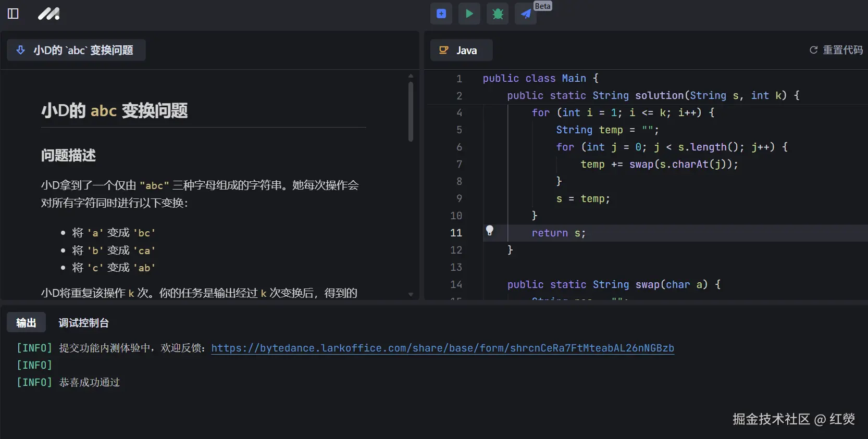Switch to the 输出 output tab

tap(26, 323)
